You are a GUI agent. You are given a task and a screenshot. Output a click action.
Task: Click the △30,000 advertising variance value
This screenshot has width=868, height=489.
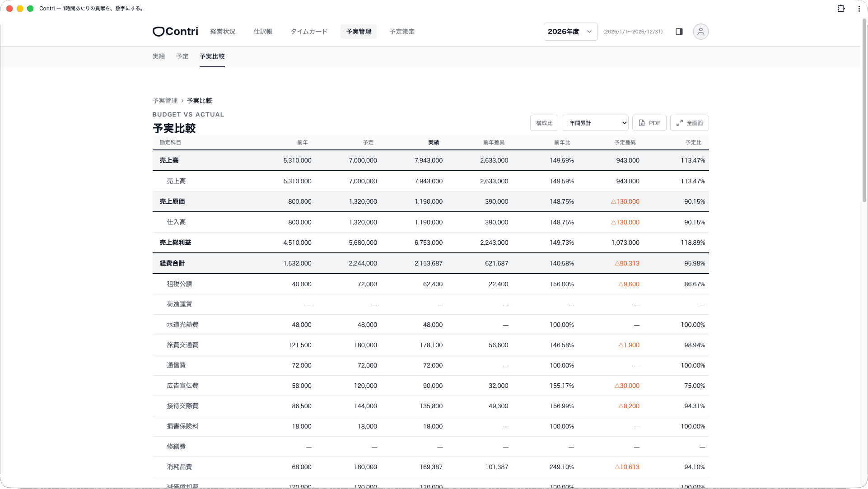point(627,386)
